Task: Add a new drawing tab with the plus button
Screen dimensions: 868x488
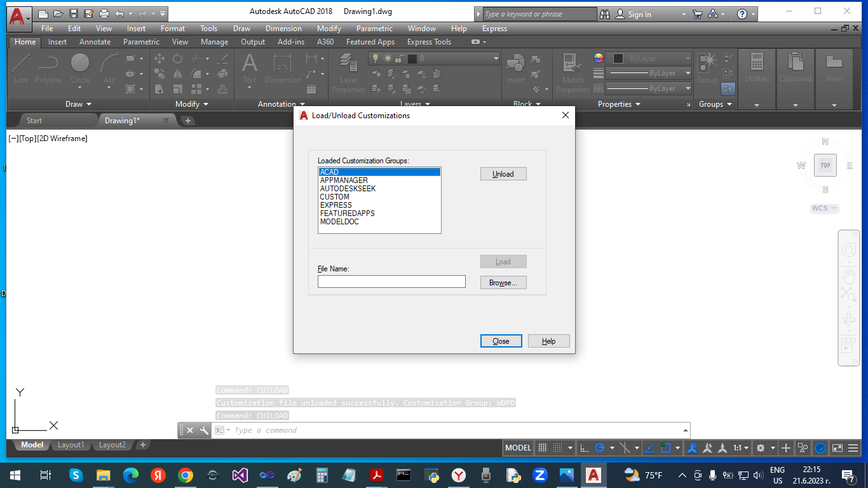Action: click(188, 121)
